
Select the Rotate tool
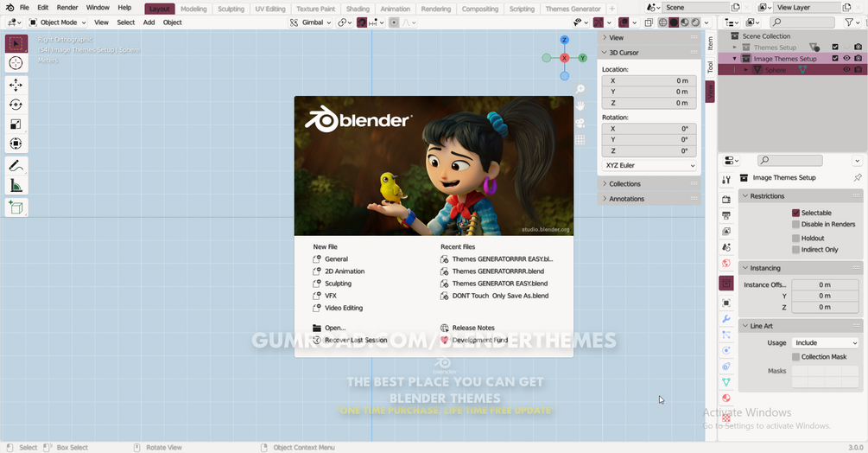point(16,105)
